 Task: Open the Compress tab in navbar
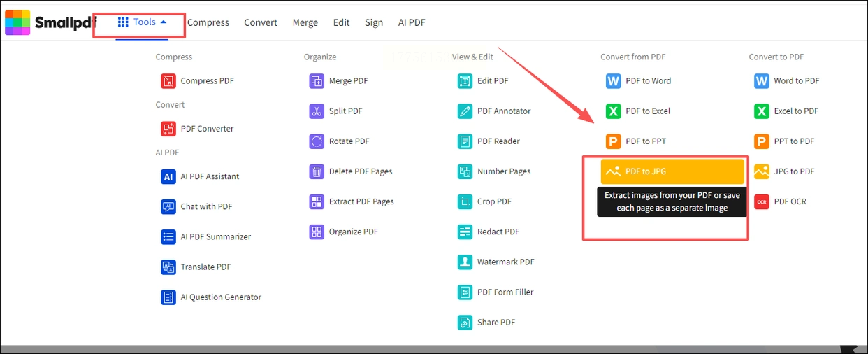pos(208,22)
